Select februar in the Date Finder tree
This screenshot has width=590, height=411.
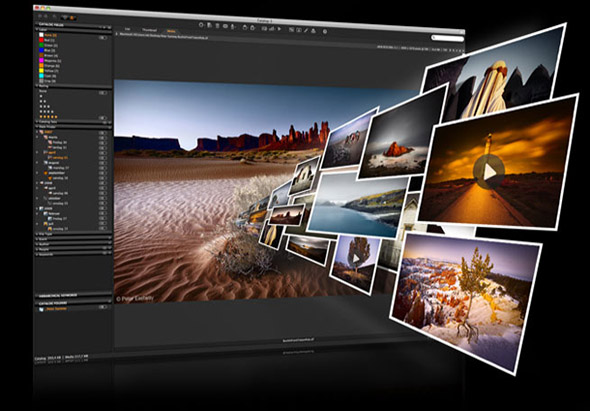click(x=54, y=213)
